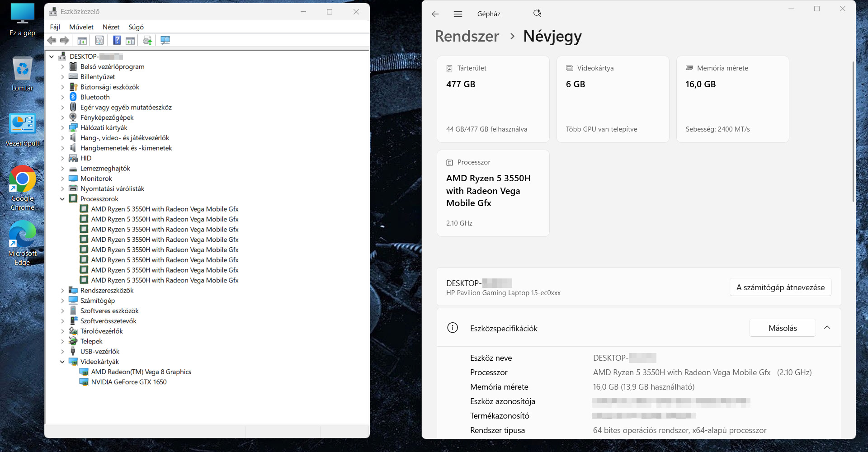Screen dimensions: 868x452
Task: Select the Számítógép tree row
Action: [x=98, y=301]
